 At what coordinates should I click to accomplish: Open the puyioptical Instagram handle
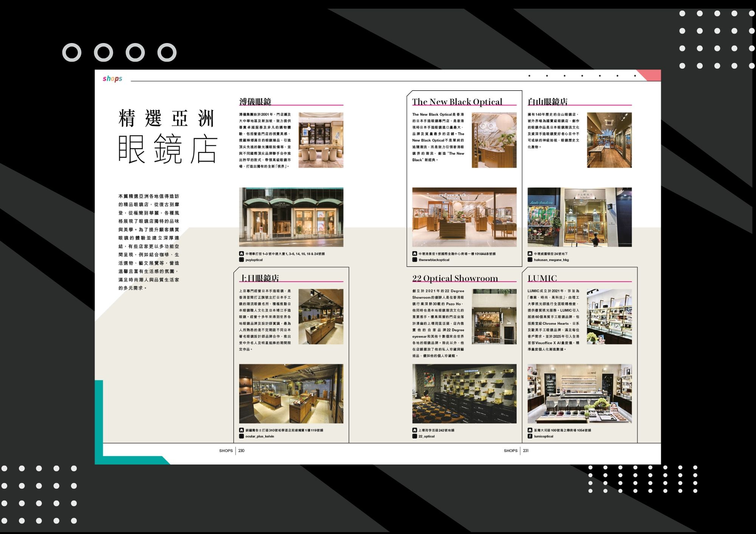[254, 260]
